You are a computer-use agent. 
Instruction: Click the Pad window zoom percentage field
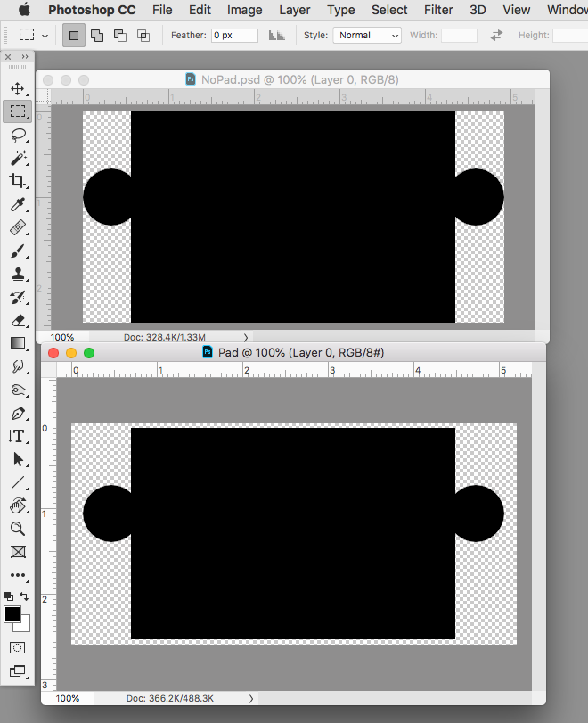pyautogui.click(x=68, y=699)
